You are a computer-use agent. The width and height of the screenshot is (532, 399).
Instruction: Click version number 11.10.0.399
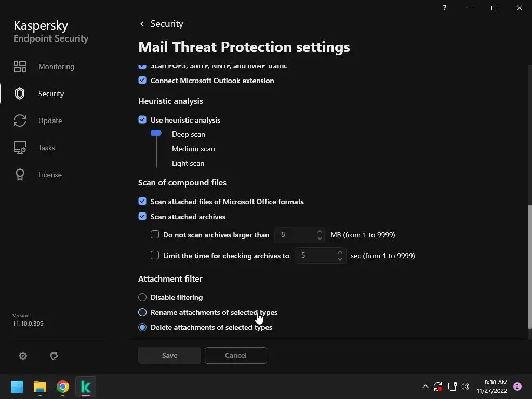click(28, 323)
